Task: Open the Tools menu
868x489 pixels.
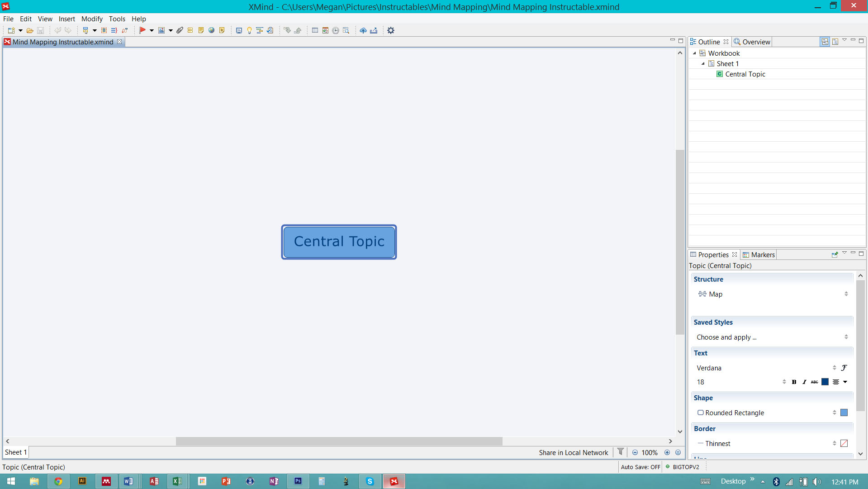Action: tap(117, 19)
